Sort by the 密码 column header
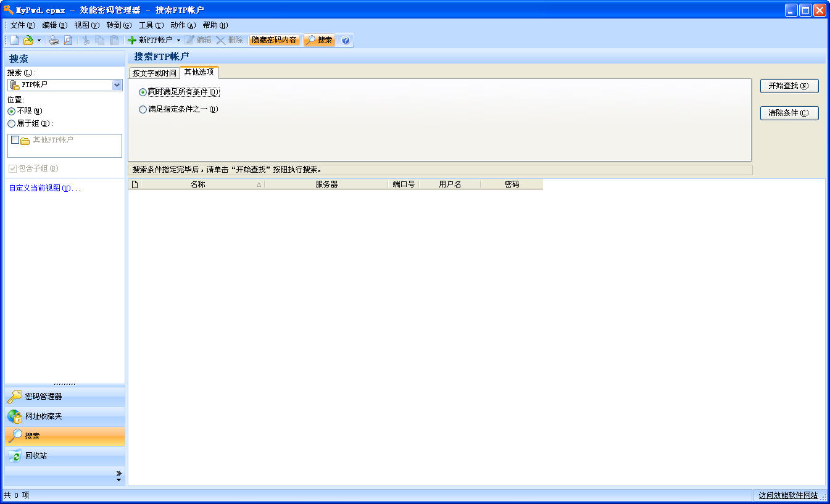Image resolution: width=830 pixels, height=504 pixels. point(512,184)
